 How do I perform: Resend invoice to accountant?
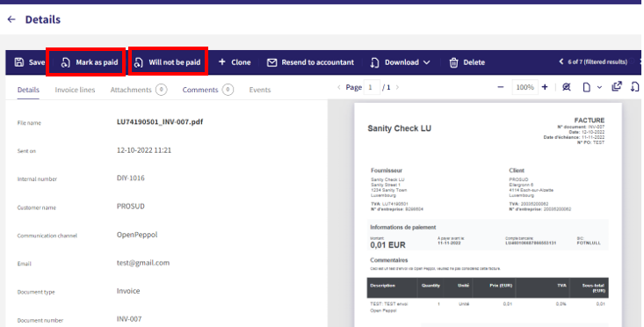tap(310, 62)
